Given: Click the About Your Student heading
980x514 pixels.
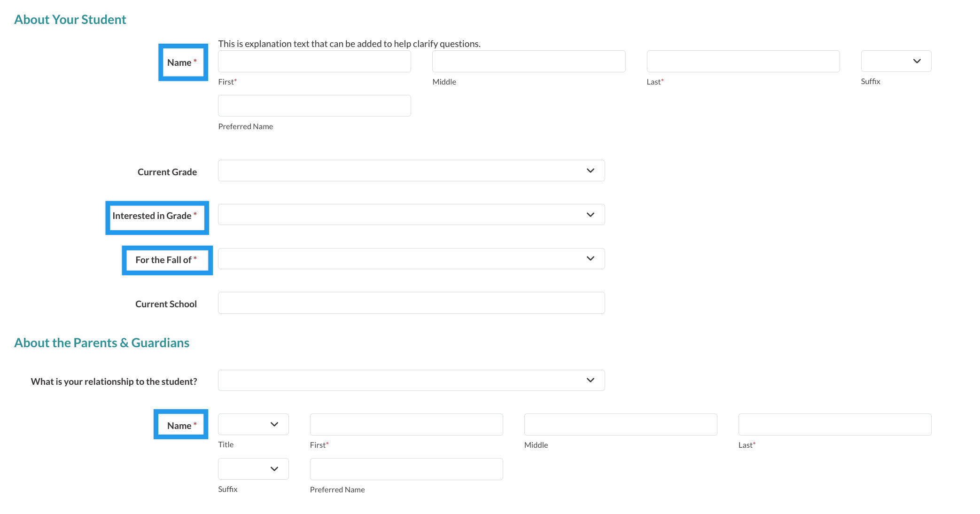Looking at the screenshot, I should 70,20.
